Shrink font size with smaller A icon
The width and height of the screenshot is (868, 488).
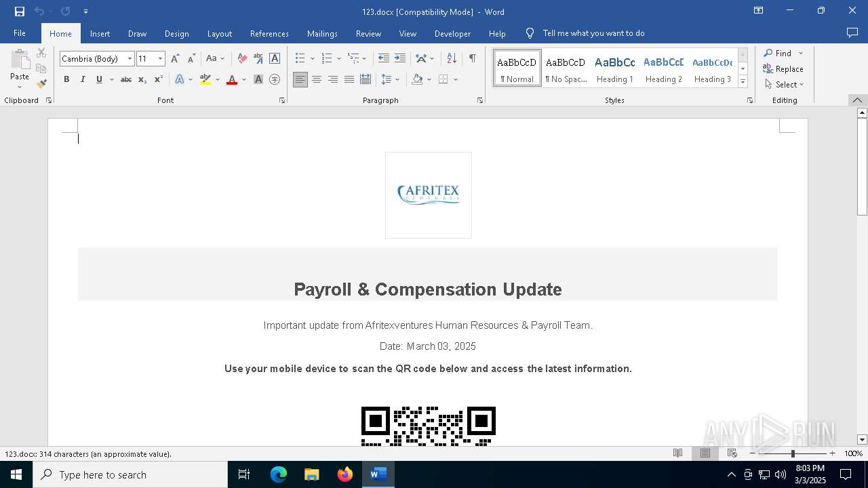click(191, 58)
